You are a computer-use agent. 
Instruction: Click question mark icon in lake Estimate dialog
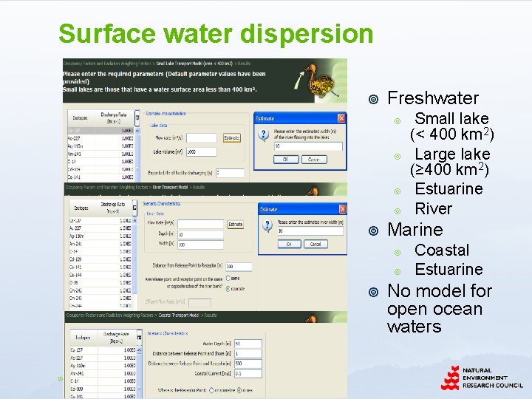[264, 134]
